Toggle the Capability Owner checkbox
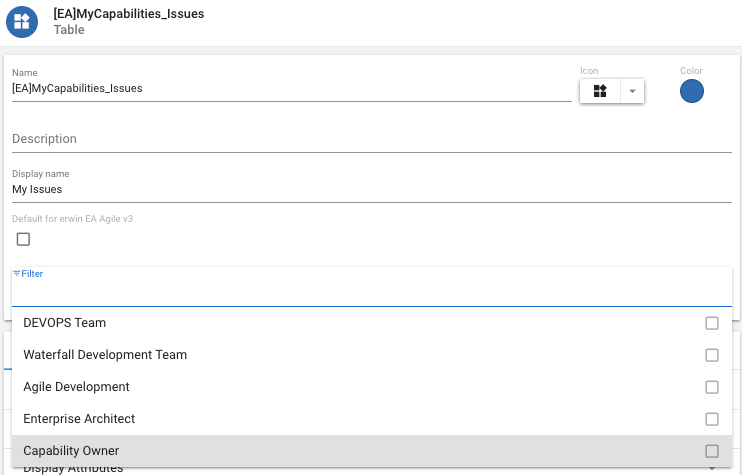Screen dimensions: 742x475 click(x=712, y=451)
